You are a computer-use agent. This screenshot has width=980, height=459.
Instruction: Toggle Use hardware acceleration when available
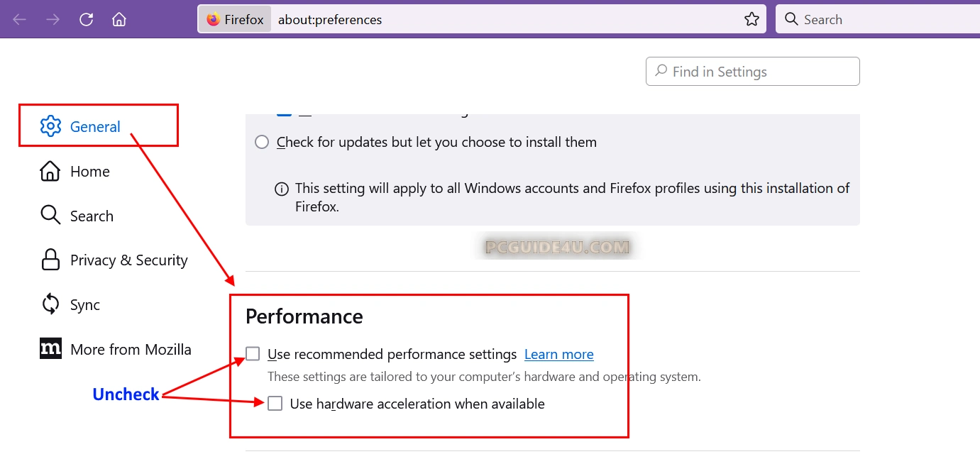tap(275, 404)
